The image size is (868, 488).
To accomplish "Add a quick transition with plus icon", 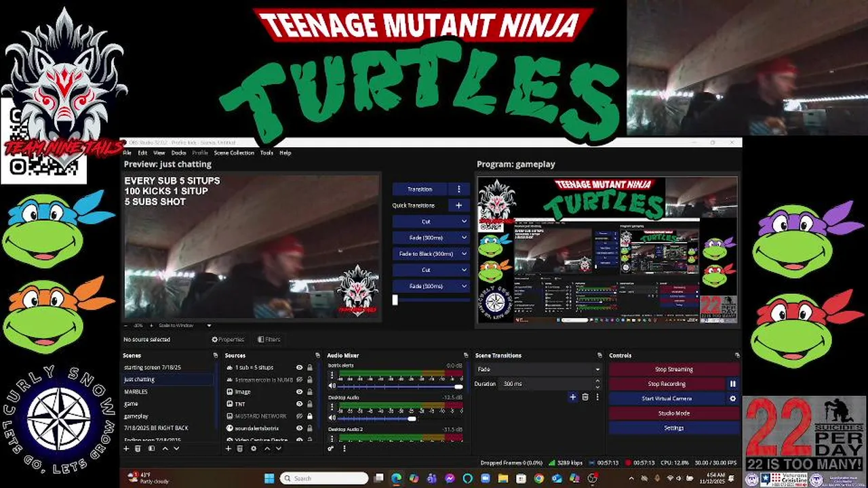I will pyautogui.click(x=458, y=205).
